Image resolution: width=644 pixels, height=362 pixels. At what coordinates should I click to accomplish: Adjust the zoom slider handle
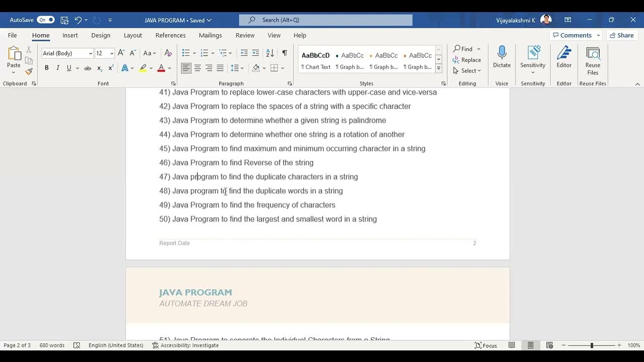pyautogui.click(x=592, y=345)
